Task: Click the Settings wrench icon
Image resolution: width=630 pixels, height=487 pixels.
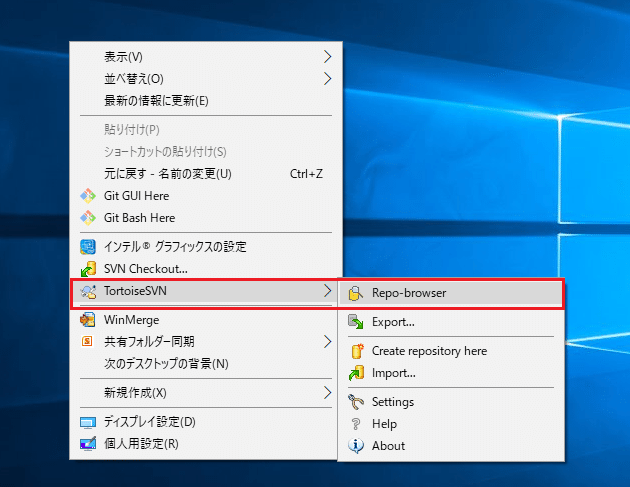Action: coord(356,402)
